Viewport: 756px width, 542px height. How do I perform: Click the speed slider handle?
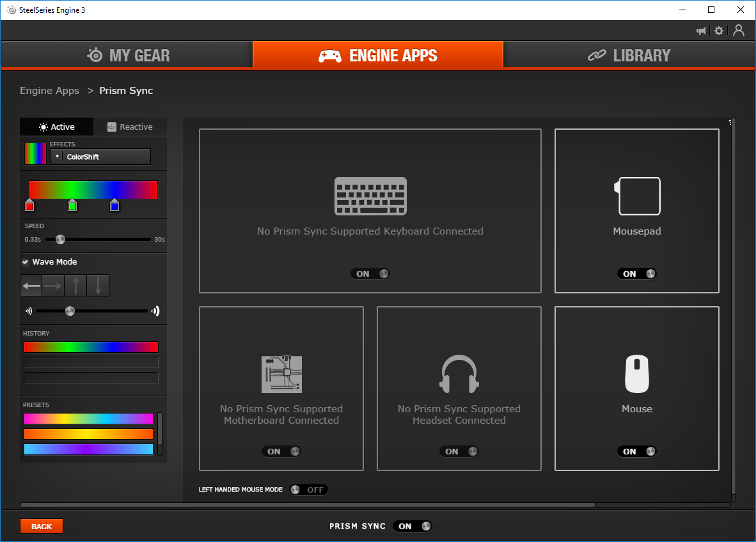click(x=60, y=240)
